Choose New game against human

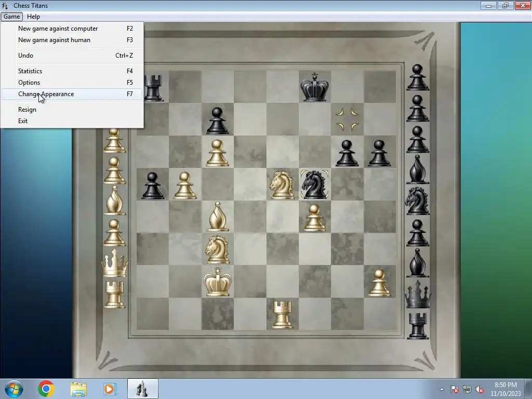click(x=72, y=40)
